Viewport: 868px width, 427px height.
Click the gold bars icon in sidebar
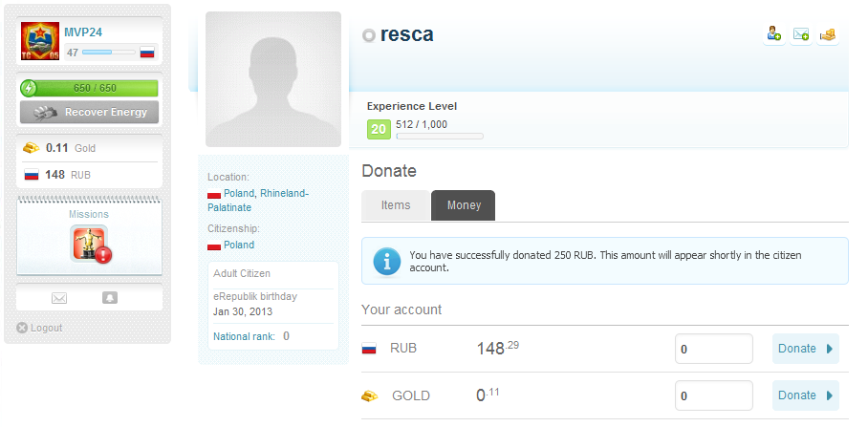(x=32, y=148)
